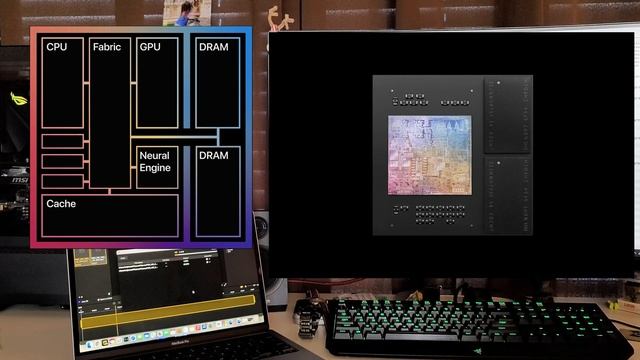The width and height of the screenshot is (640, 360).
Task: Select the yellow clip in laptop timeline
Action: point(169,312)
